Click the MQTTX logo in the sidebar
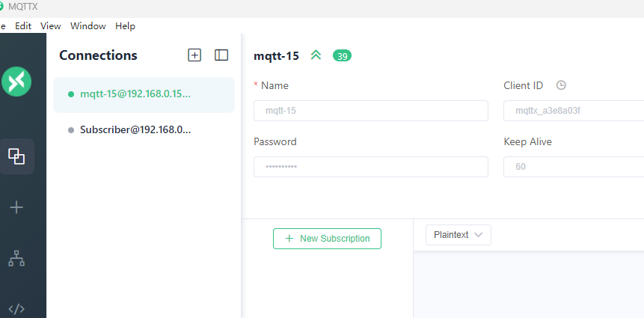This screenshot has height=318, width=644. (16, 82)
